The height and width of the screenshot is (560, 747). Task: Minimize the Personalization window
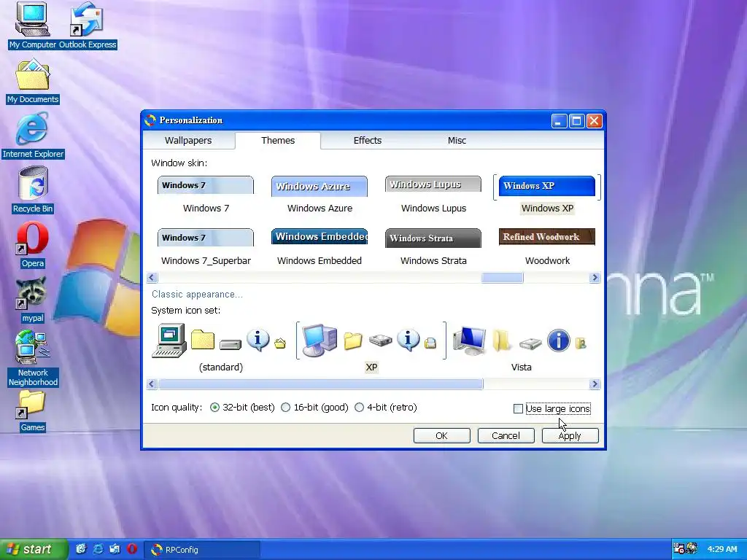559,121
